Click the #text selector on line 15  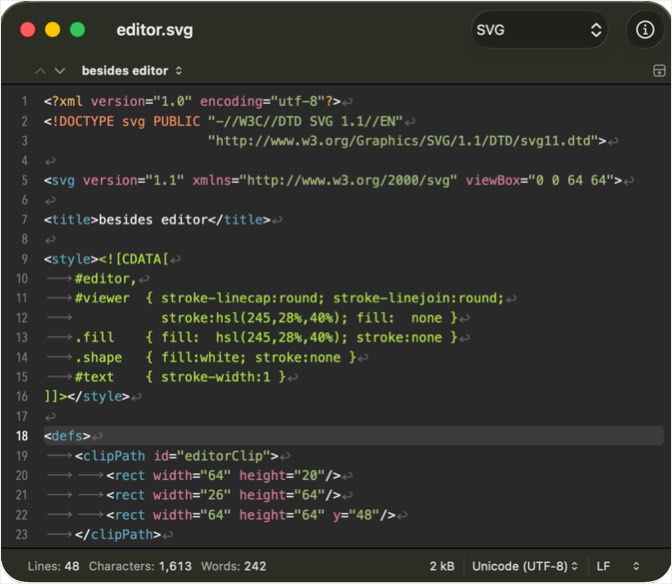[94, 377]
